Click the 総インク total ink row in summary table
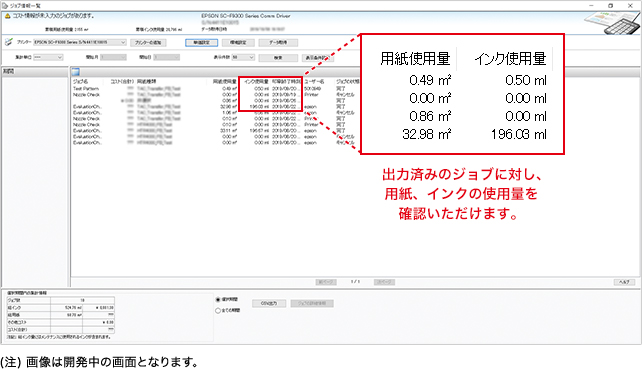Viewport: 642px width, 369px height. [x=60, y=308]
